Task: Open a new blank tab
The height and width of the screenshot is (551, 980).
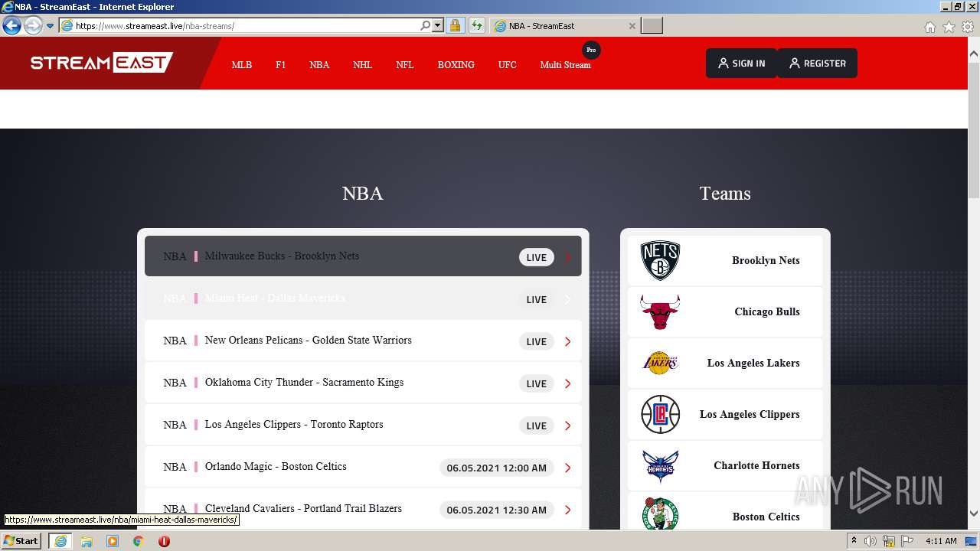Action: click(x=652, y=26)
